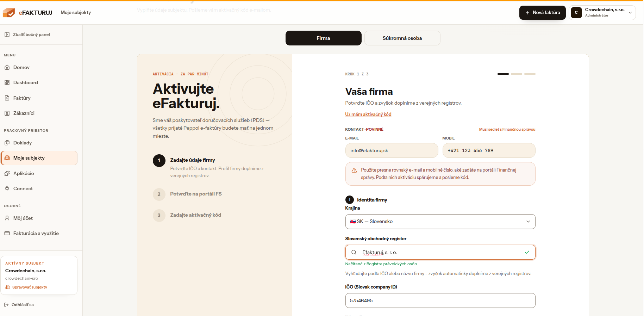
Task: Click the green checkmark in register field
Action: pyautogui.click(x=527, y=252)
